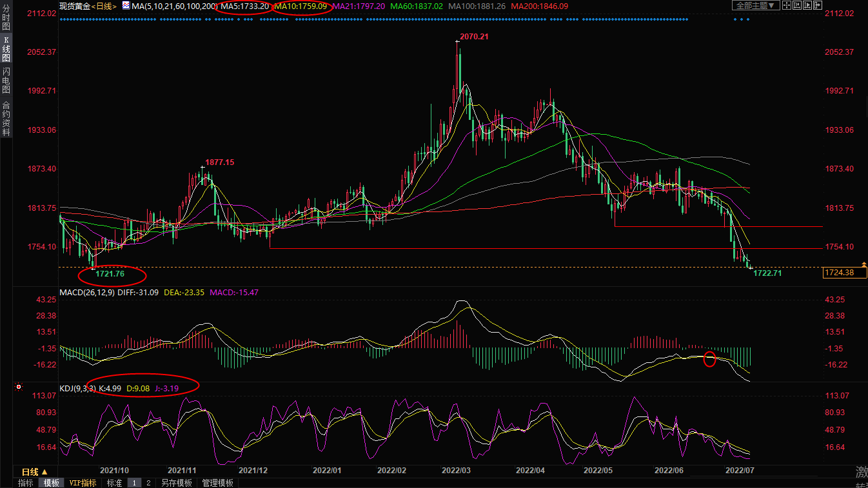Open the 合约资料 sidebar tab

click(6, 118)
